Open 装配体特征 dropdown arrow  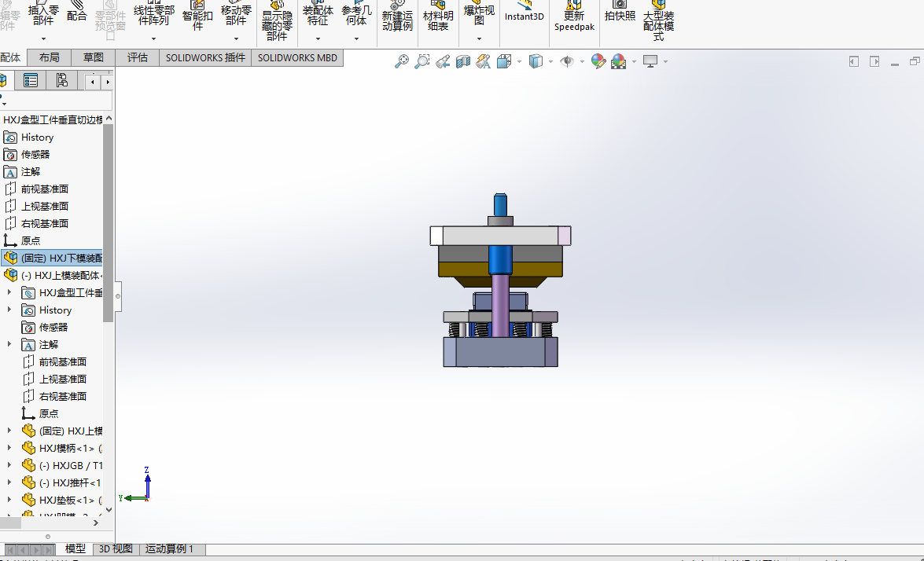pos(318,38)
